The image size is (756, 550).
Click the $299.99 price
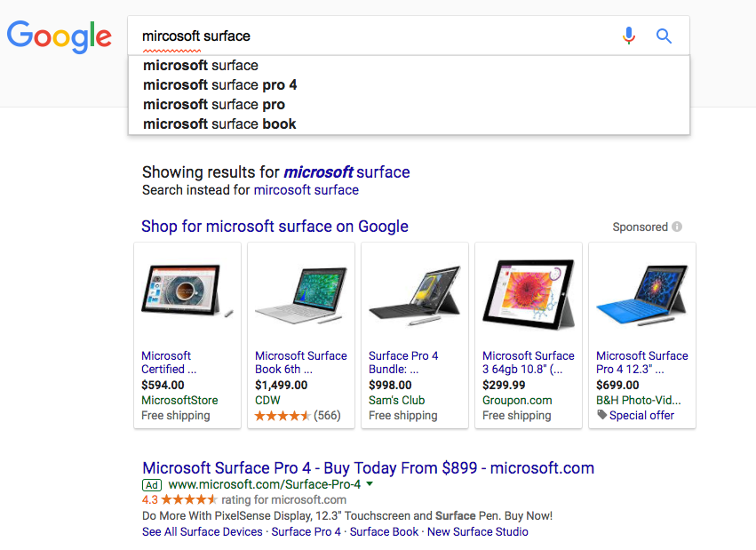pos(504,385)
